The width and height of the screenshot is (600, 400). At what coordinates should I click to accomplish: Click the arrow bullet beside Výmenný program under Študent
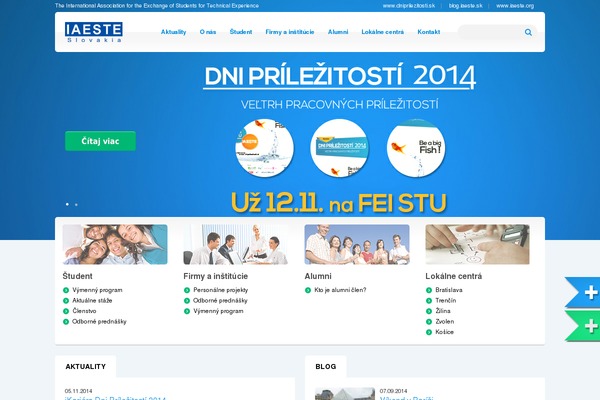[x=66, y=290]
